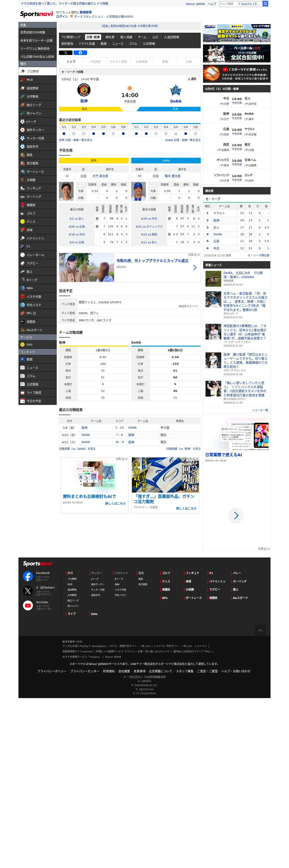This screenshot has width=289, height=868.
Task: Open ヤクルト in standings table
Action: (219, 213)
